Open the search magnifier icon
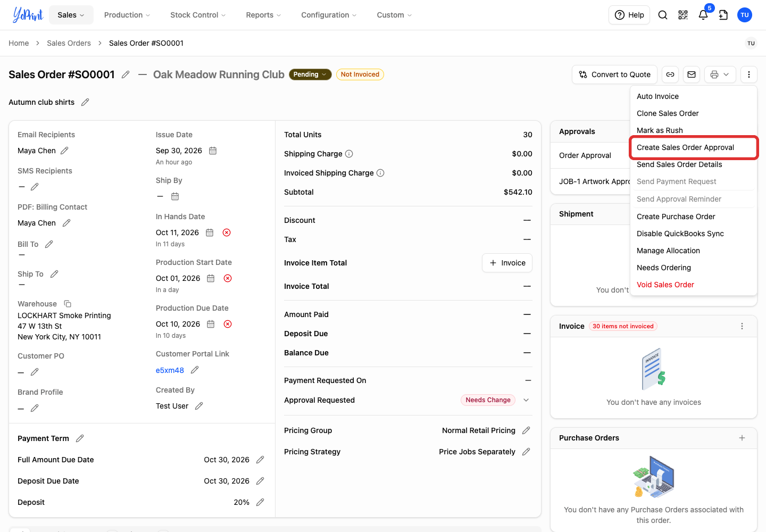Image resolution: width=766 pixels, height=532 pixels. [663, 15]
